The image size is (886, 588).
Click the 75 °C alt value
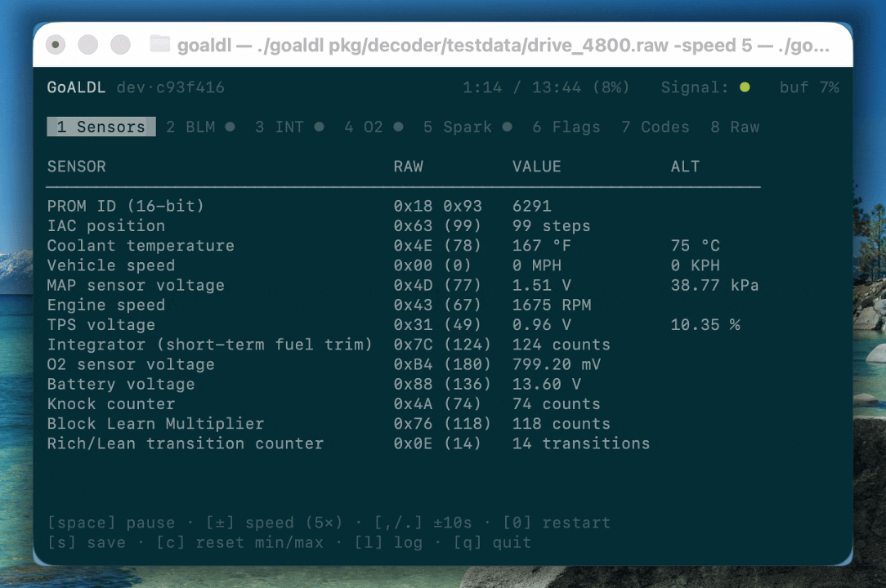click(695, 245)
